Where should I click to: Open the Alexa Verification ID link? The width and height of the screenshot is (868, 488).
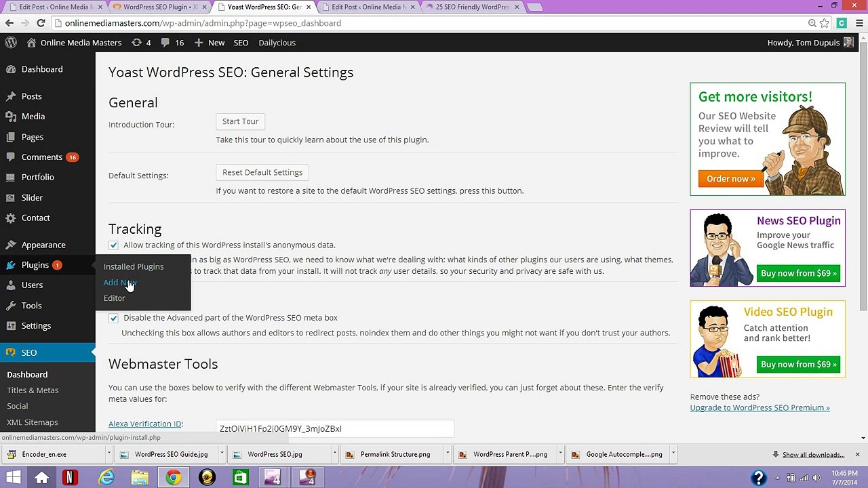(145, 424)
